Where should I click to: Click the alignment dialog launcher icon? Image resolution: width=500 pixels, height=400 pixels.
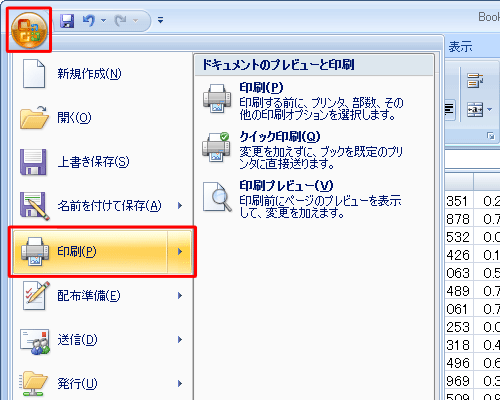(491, 136)
